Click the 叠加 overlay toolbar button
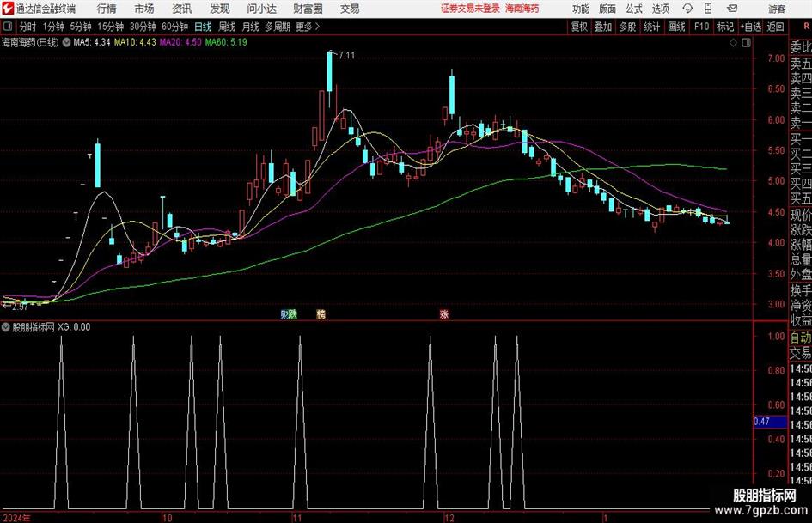 pyautogui.click(x=603, y=27)
